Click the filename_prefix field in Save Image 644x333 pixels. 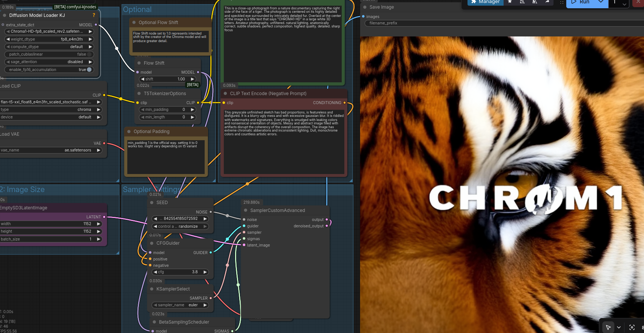[504, 23]
